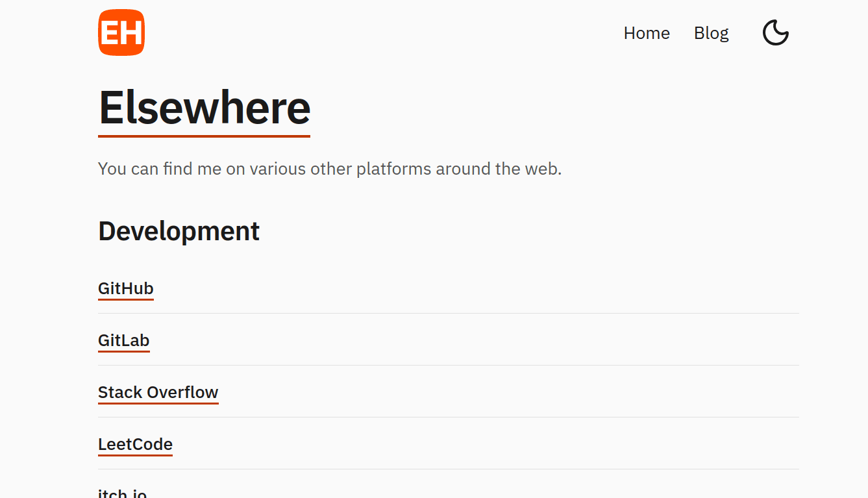Open the Stack Overflow link
868x498 pixels.
(158, 392)
